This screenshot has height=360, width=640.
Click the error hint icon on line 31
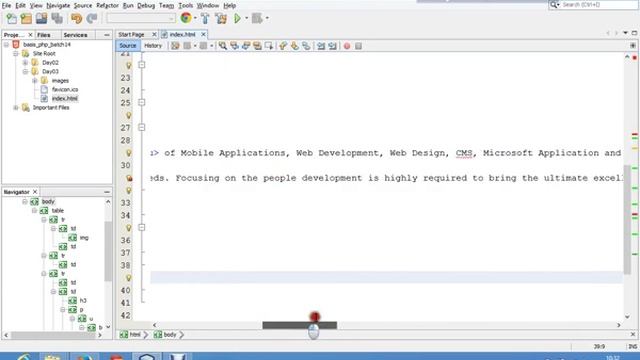[x=129, y=178]
